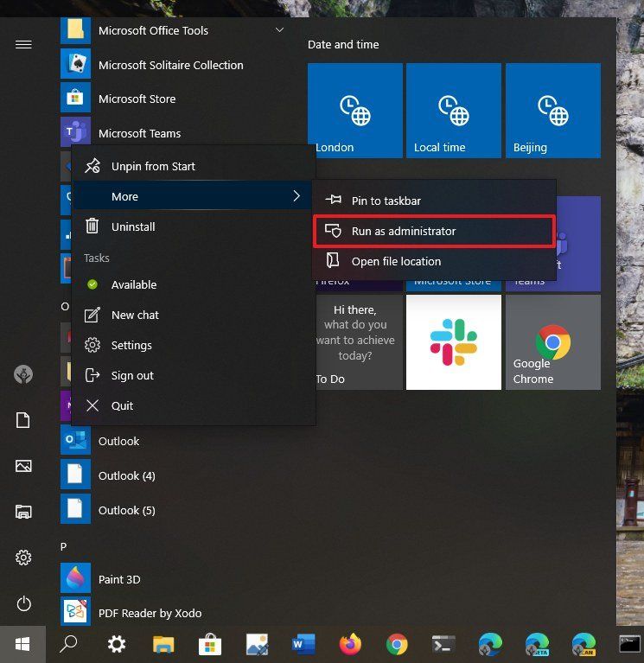Open Pictures from the Start sidebar
The image size is (644, 663).
click(x=23, y=466)
